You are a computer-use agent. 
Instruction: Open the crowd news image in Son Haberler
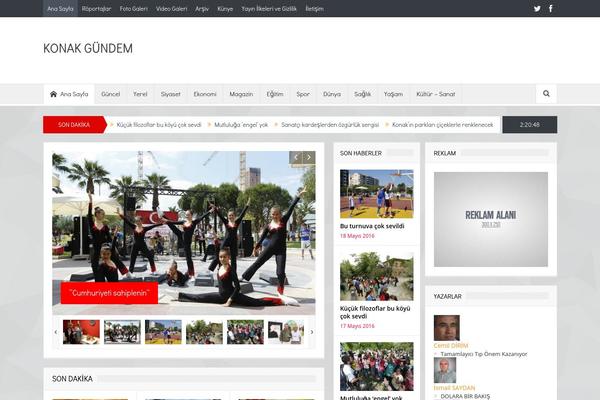[377, 366]
